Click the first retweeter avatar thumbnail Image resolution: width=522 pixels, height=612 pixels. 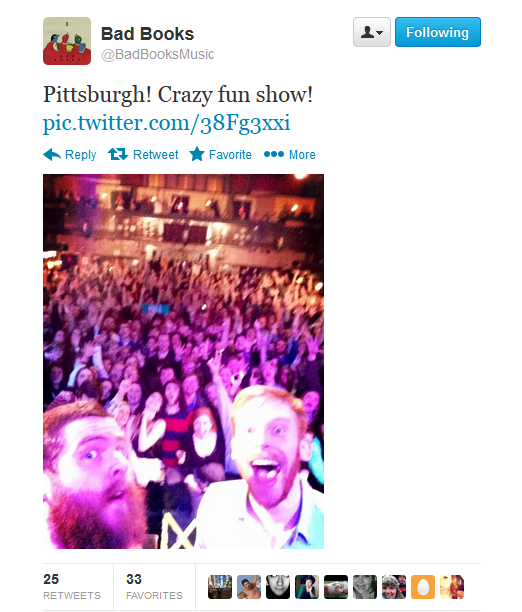coord(220,587)
